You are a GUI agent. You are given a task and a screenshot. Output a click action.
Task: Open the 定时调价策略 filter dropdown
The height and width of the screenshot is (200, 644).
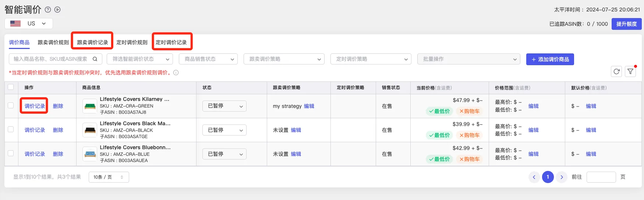pos(371,59)
